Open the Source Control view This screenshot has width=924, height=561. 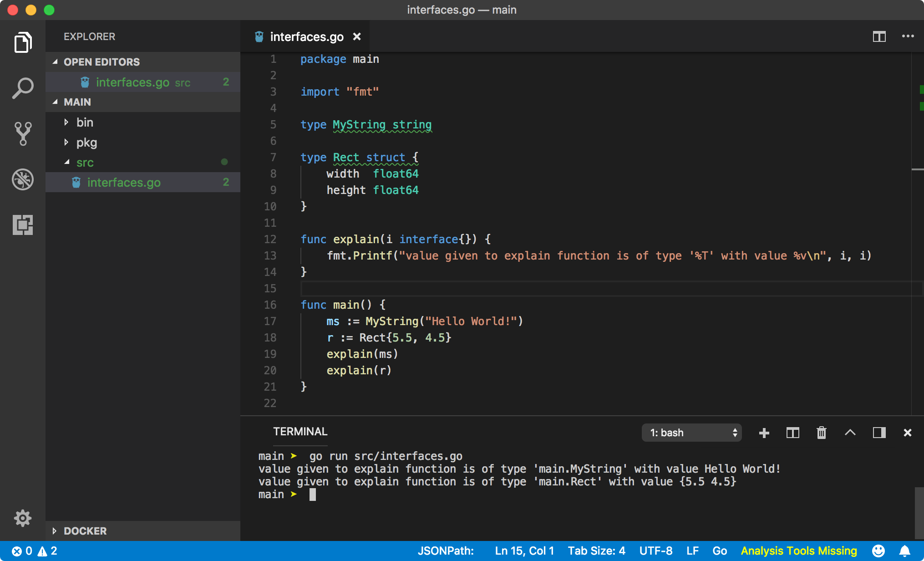click(x=22, y=133)
